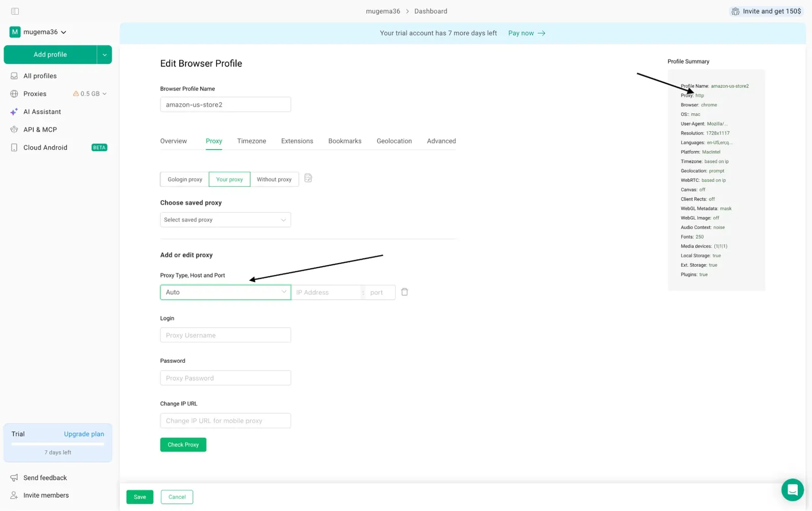Expand the mugema36 workspace switcher
The image size is (812, 511).
(38, 32)
